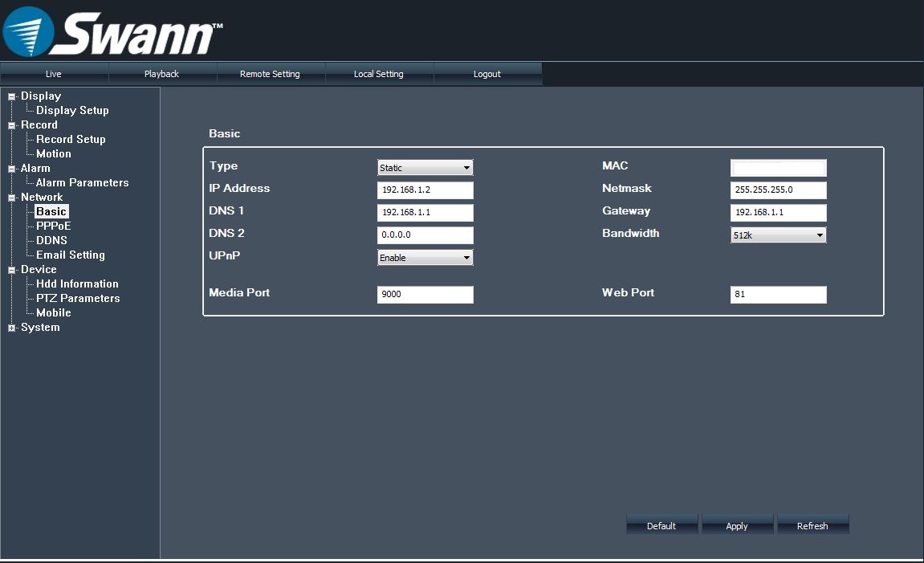The image size is (924, 563).
Task: Click the IP Address label
Action: (x=239, y=188)
